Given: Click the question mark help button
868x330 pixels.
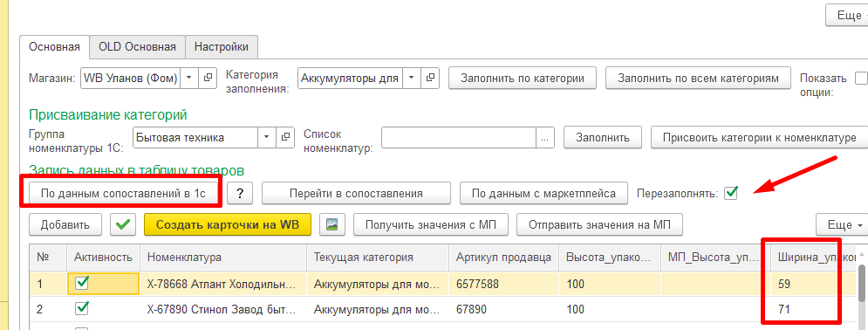Looking at the screenshot, I should click(240, 193).
